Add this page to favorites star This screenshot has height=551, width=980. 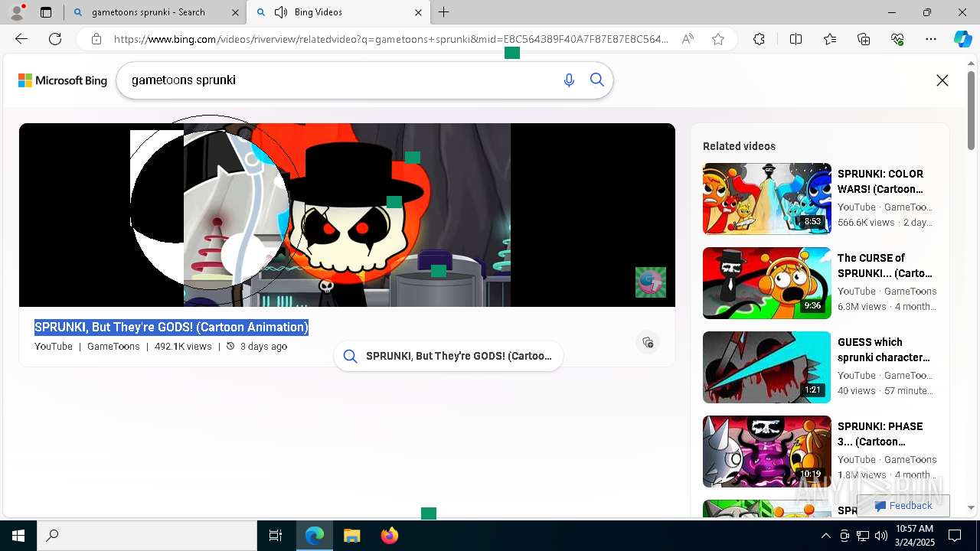point(718,39)
